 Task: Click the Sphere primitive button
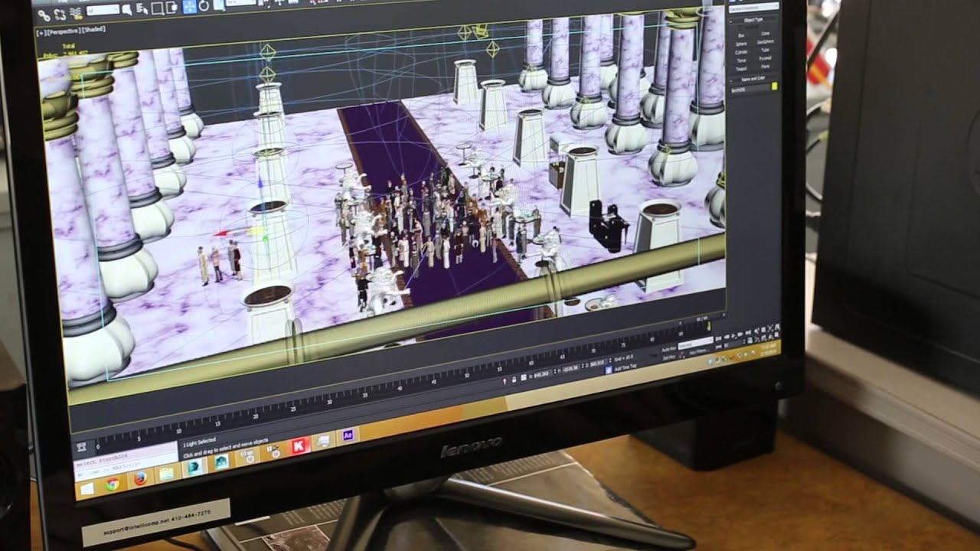coord(741,44)
